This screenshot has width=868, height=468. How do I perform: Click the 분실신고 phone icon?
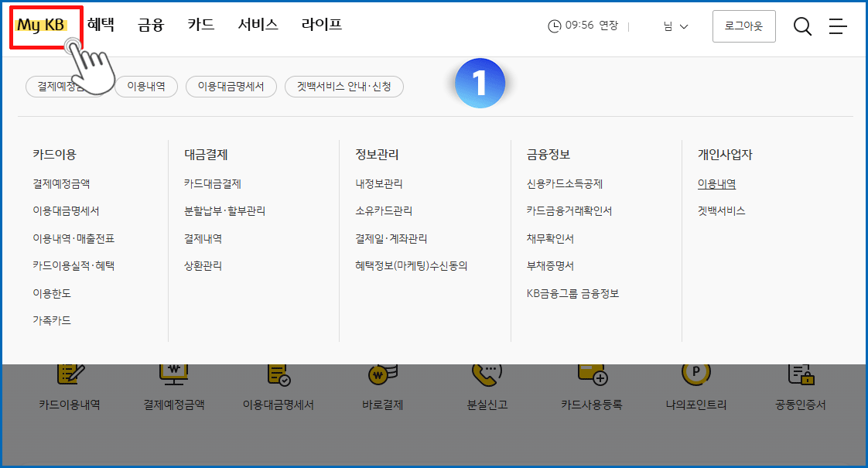(487, 374)
